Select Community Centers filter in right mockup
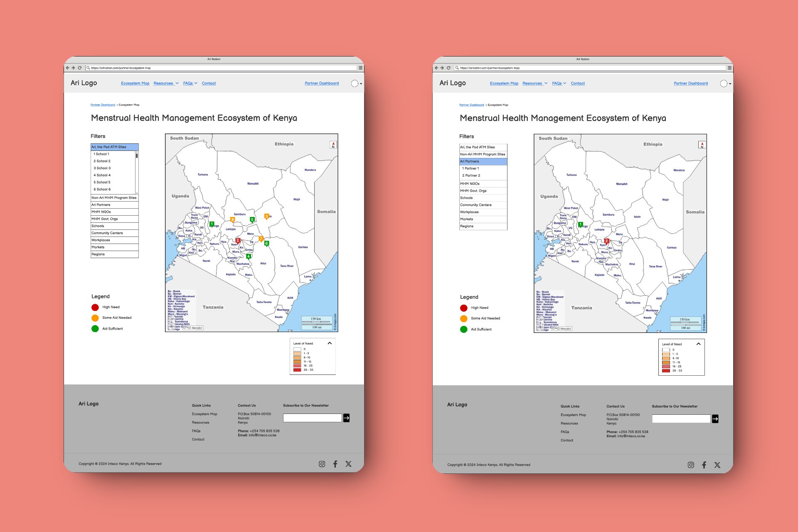Screen dimensions: 798x532 pyautogui.click(x=483, y=205)
